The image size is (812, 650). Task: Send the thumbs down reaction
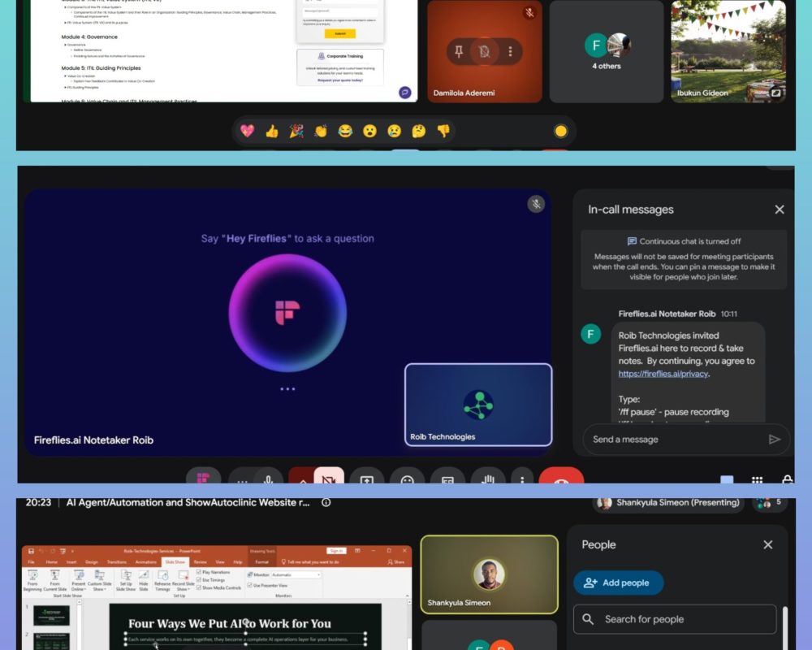(443, 131)
